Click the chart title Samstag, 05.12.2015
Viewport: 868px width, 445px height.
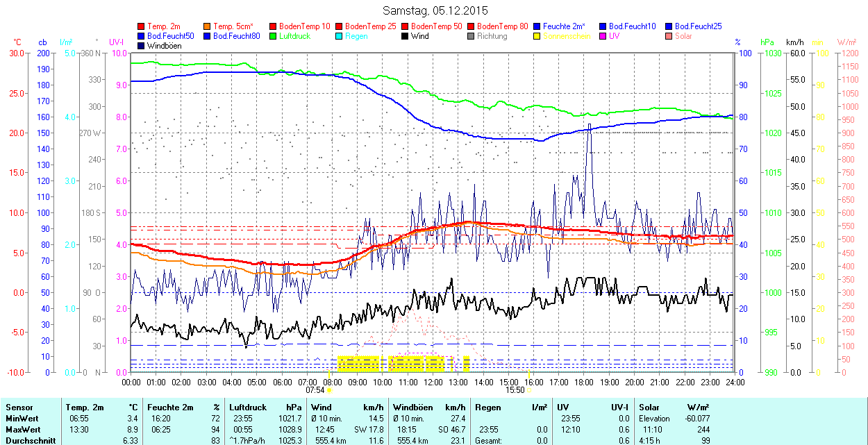tap(435, 10)
